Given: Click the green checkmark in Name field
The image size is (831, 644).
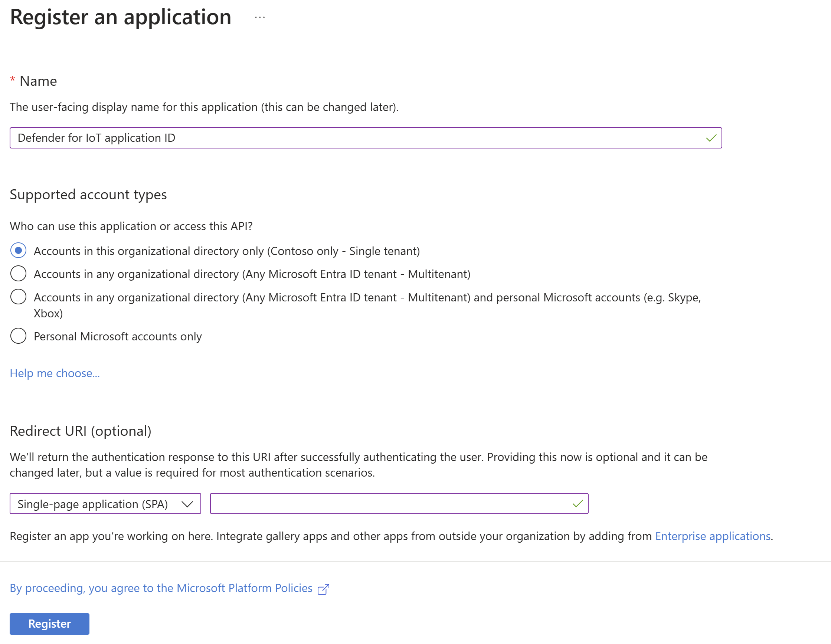Looking at the screenshot, I should click(x=711, y=138).
